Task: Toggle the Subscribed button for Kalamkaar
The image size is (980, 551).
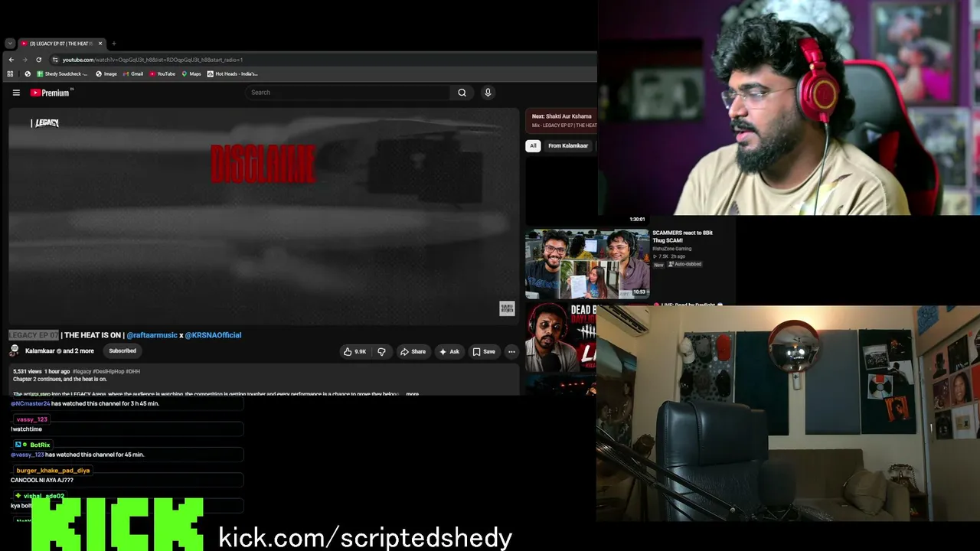Action: pyautogui.click(x=122, y=351)
